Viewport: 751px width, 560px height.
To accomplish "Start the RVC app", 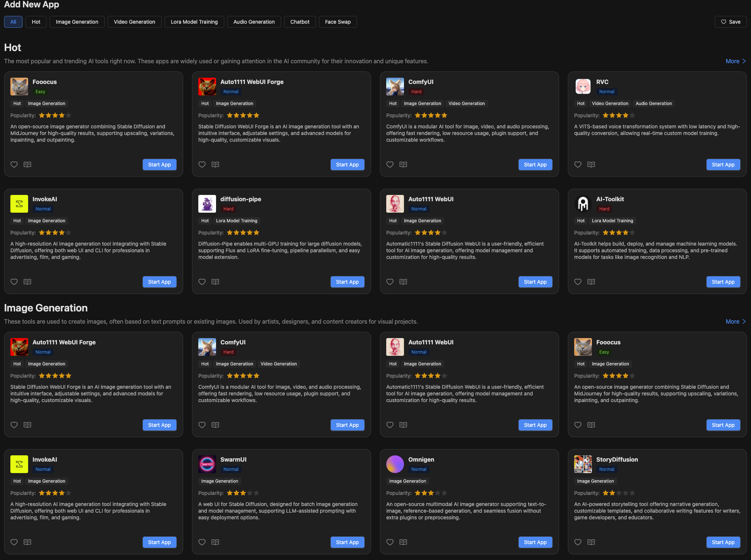I will pyautogui.click(x=723, y=165).
